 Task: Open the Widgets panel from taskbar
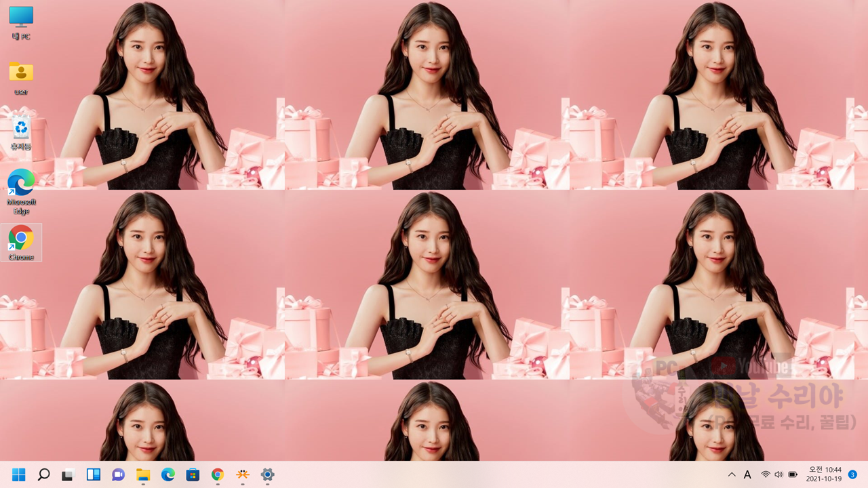click(x=93, y=474)
